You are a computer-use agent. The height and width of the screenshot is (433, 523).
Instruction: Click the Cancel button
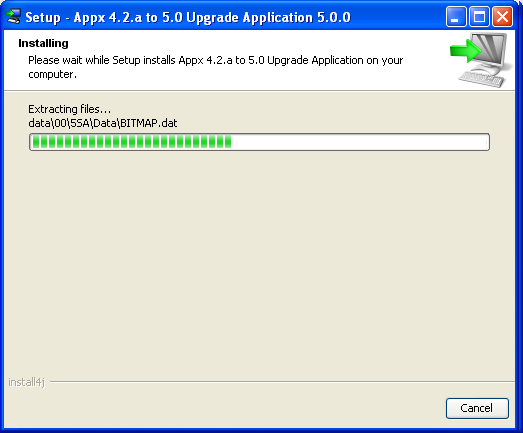[477, 408]
